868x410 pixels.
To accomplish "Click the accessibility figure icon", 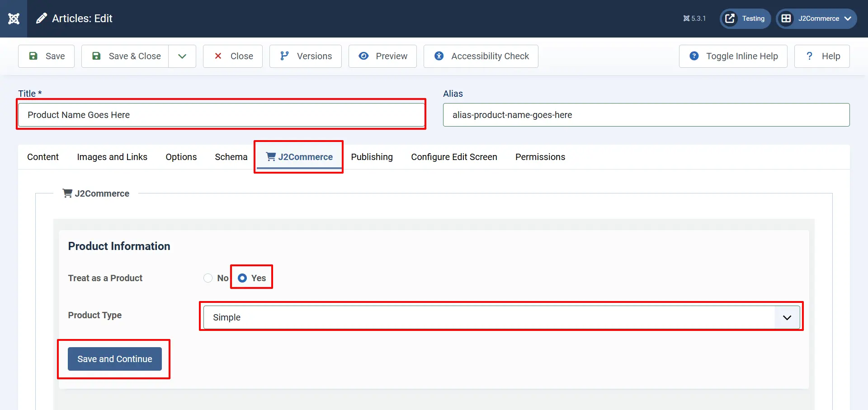I will 439,56.
